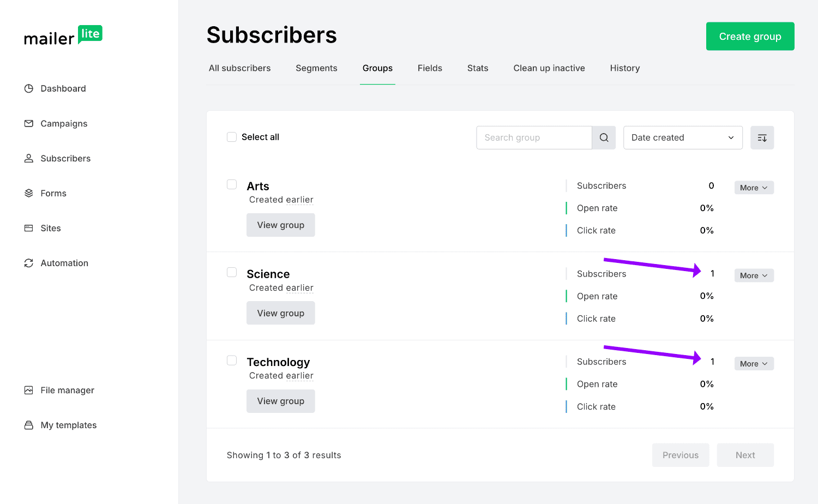Open the Date created sort dropdown
Image resolution: width=818 pixels, height=504 pixels.
coord(683,137)
